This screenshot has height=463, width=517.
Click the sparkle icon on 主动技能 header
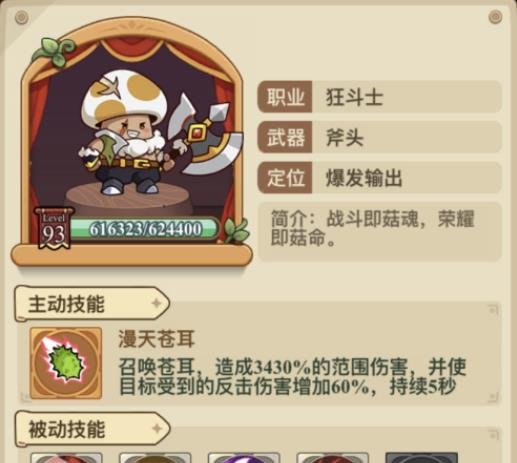point(156,303)
